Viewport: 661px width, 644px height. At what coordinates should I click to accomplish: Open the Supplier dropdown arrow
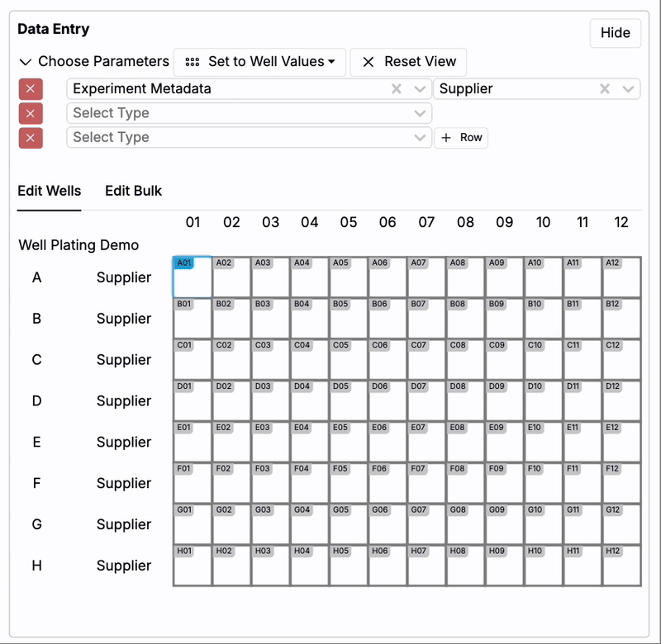tap(629, 89)
